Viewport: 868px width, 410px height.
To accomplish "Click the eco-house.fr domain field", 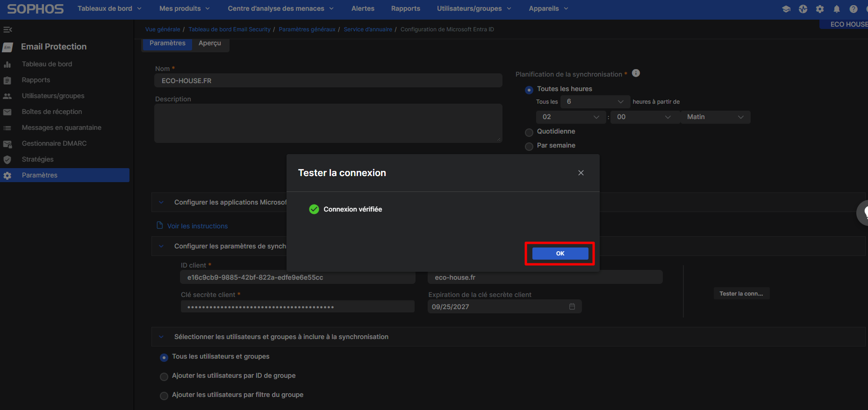I will [545, 277].
